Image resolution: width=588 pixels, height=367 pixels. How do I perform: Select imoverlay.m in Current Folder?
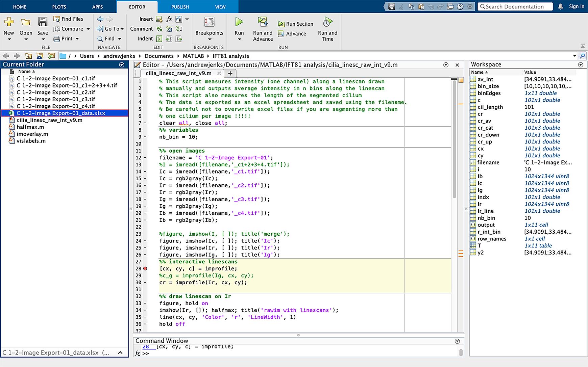32,134
